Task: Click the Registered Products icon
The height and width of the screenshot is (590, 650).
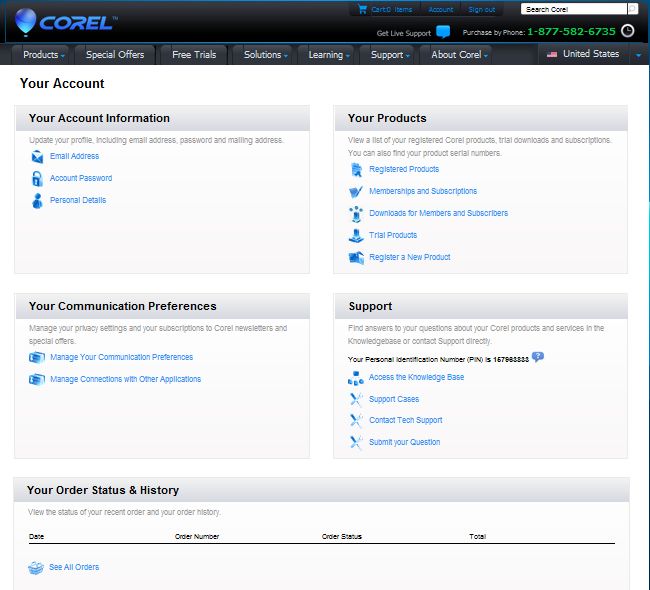Action: (x=356, y=170)
